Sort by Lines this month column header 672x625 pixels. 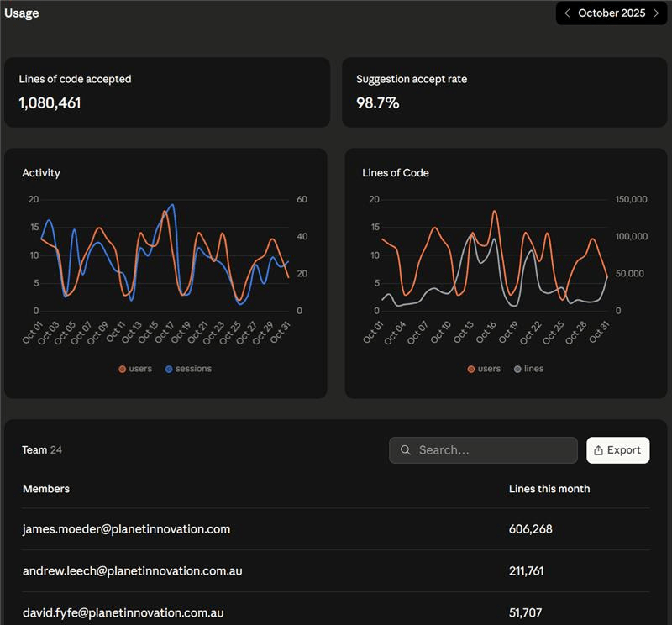549,489
